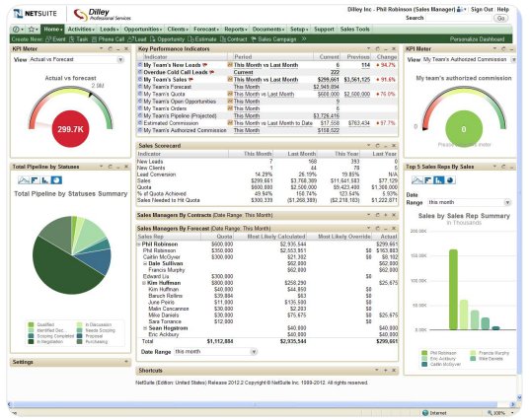The width and height of the screenshot is (530, 420).
Task: Select column chart in Total Pipeline portlet
Action: click(x=45, y=180)
